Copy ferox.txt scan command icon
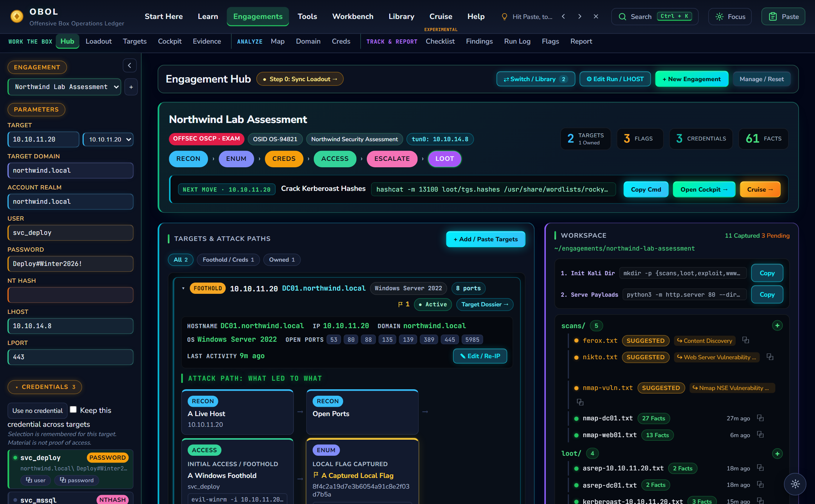The image size is (815, 504). click(746, 340)
